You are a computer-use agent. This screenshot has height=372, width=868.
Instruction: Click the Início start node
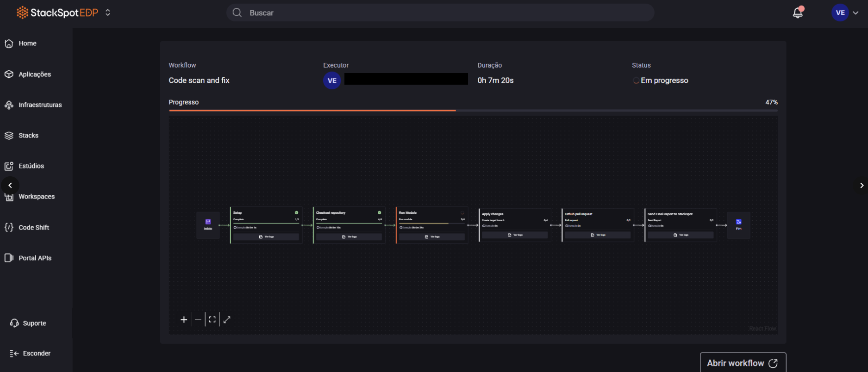[x=208, y=225]
